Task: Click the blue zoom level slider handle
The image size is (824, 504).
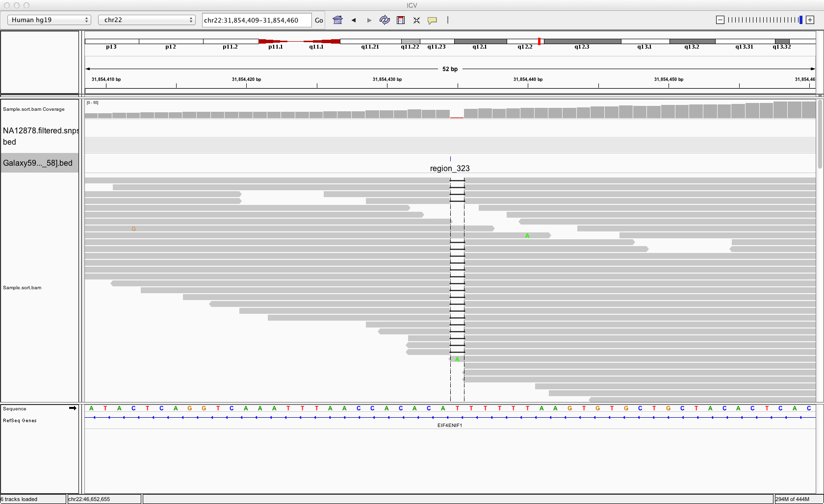Action: (801, 20)
